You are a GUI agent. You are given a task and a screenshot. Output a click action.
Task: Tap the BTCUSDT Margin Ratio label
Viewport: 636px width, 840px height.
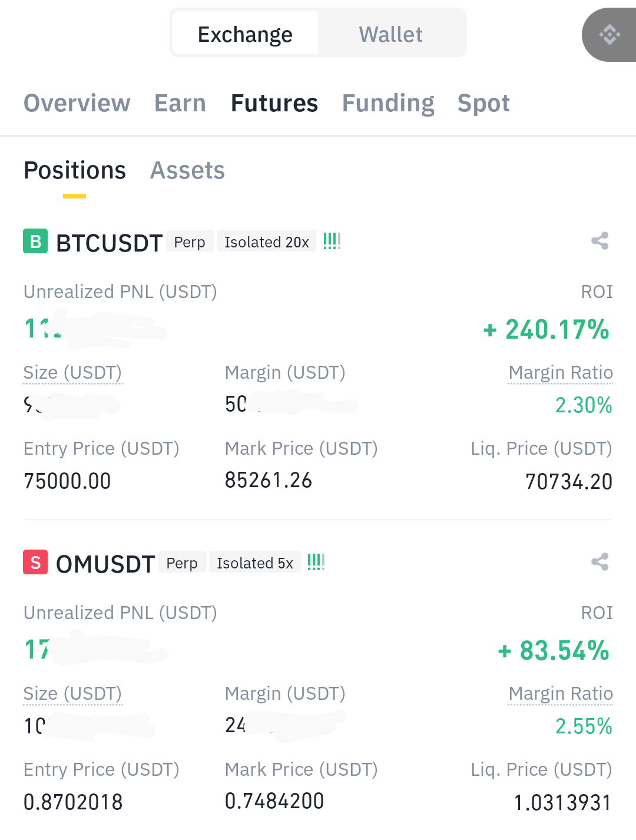[561, 373]
